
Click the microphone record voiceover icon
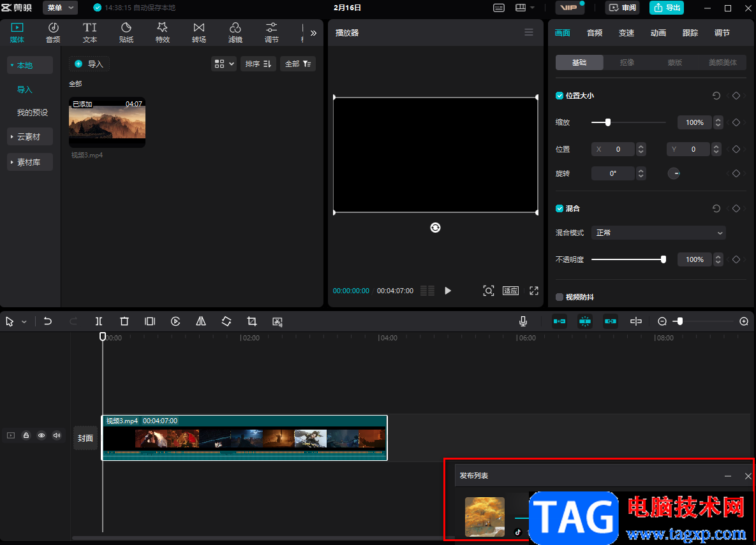(x=523, y=322)
